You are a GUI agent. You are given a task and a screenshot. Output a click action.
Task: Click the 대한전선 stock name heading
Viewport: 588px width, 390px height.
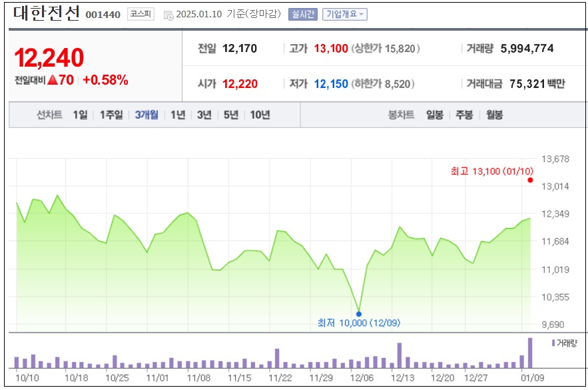tap(47, 13)
